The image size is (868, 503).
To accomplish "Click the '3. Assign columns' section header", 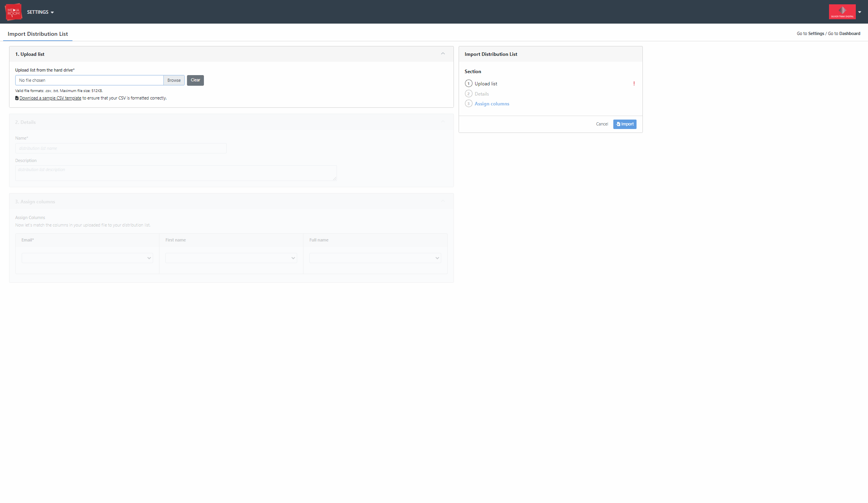I will [231, 201].
